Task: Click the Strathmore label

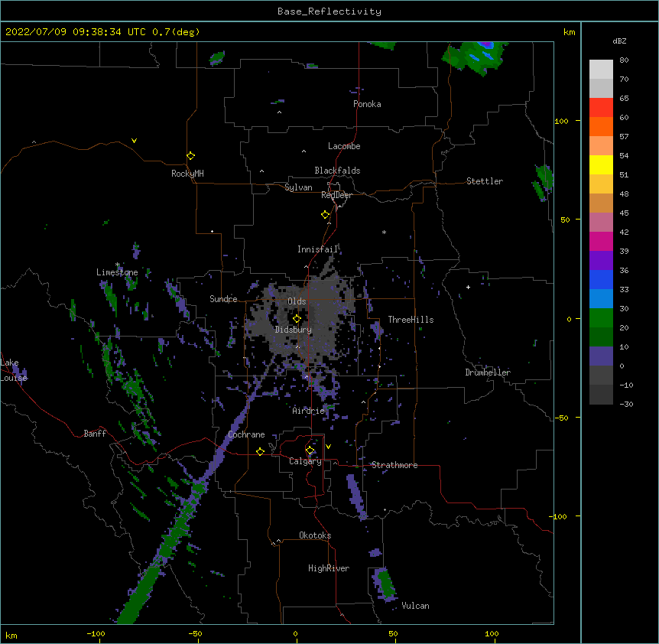Action: click(394, 465)
